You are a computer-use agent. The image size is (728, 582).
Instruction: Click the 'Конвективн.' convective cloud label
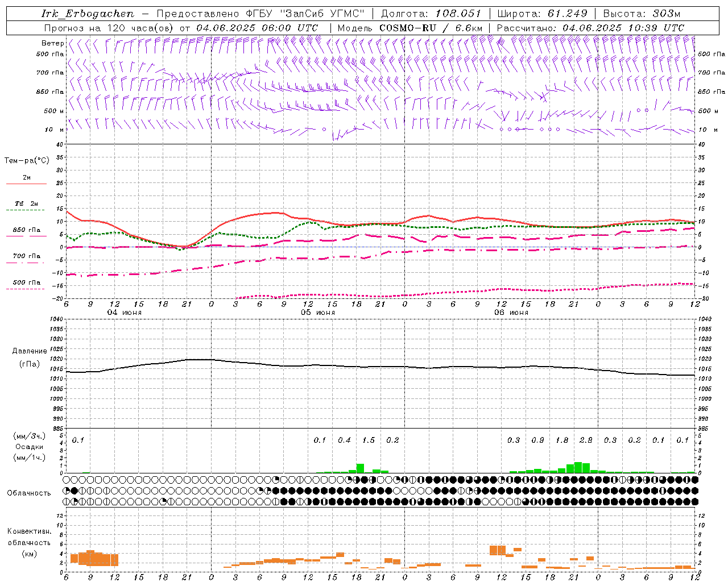click(29, 531)
